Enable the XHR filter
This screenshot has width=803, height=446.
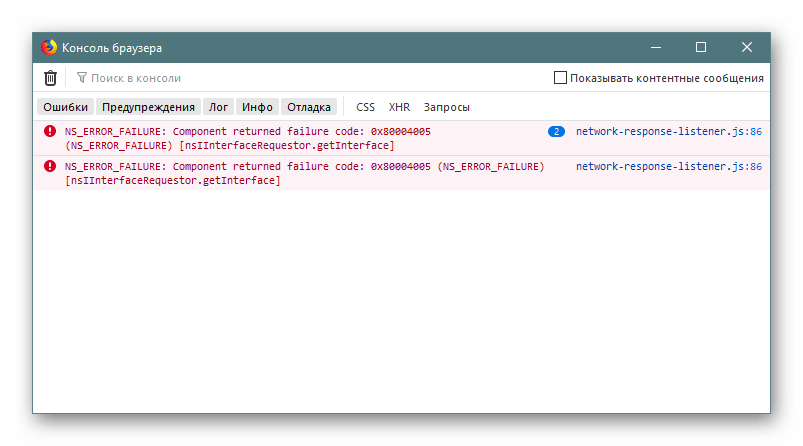point(399,107)
